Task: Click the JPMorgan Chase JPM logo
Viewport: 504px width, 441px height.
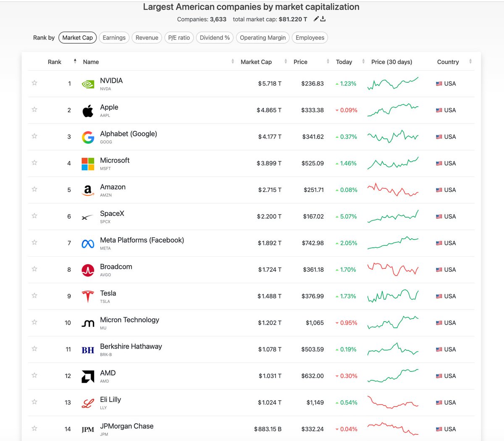Action: click(x=88, y=429)
